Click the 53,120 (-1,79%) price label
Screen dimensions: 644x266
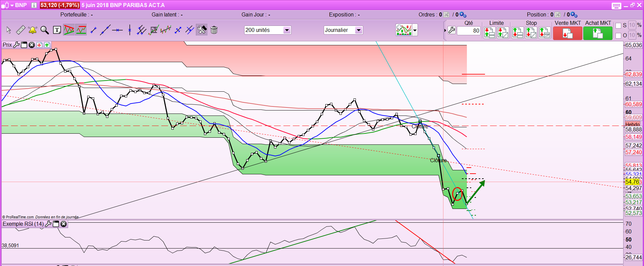tap(60, 5)
